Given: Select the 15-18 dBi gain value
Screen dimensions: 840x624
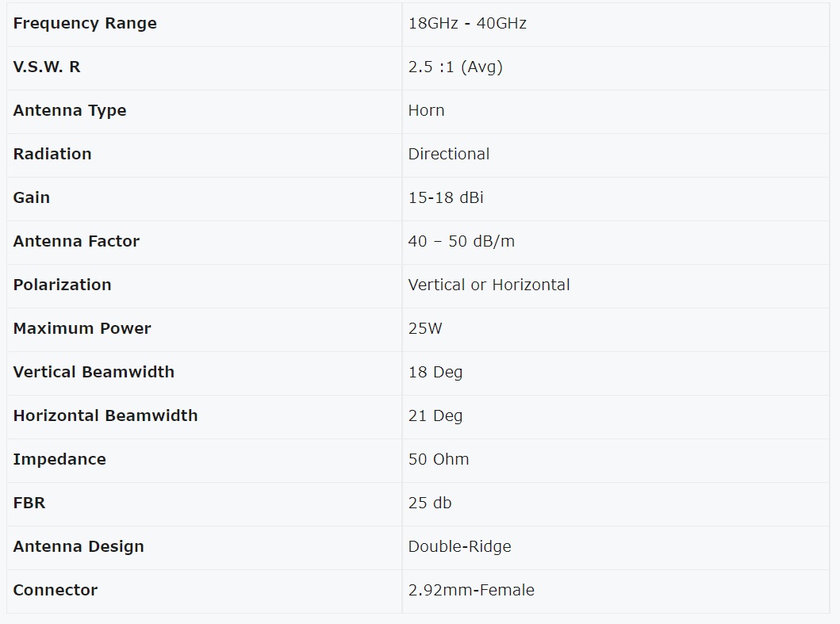Looking at the screenshot, I should pyautogui.click(x=446, y=198).
